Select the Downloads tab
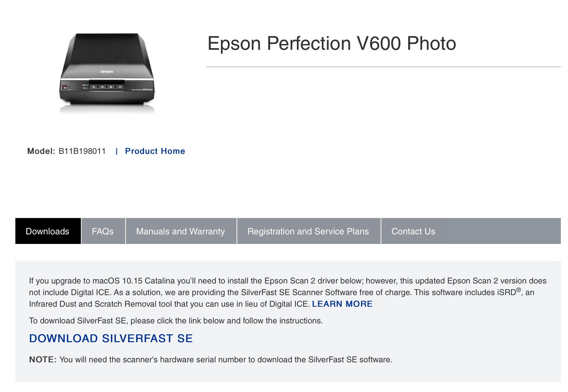This screenshot has height=392, width=568. (47, 231)
